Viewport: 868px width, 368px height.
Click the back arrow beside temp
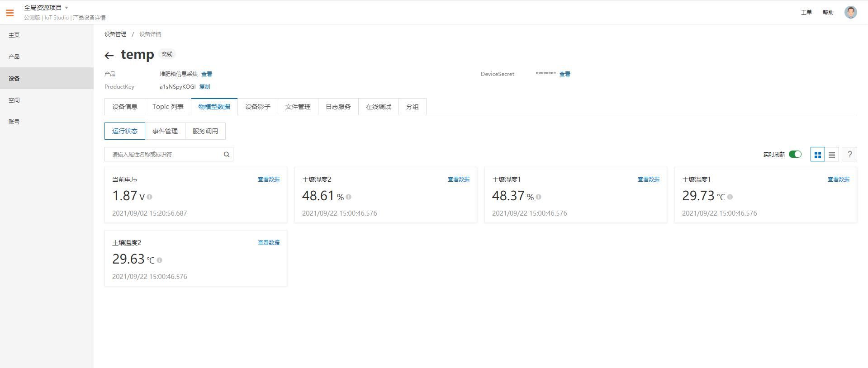coord(109,56)
